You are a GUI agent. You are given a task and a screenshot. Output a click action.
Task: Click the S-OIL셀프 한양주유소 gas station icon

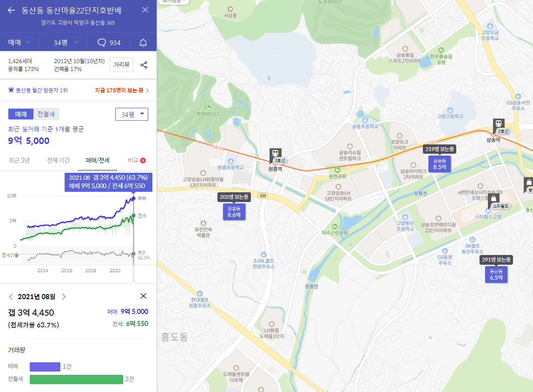tap(263, 255)
